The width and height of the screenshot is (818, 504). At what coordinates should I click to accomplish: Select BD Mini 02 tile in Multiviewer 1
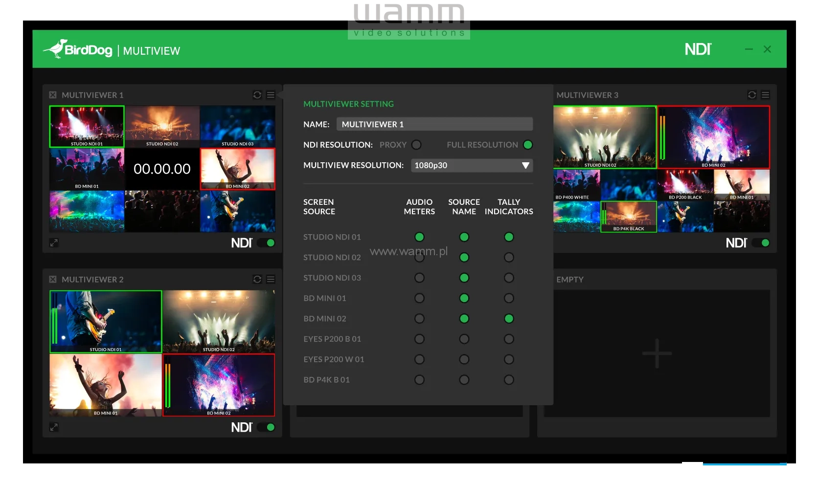tap(238, 169)
